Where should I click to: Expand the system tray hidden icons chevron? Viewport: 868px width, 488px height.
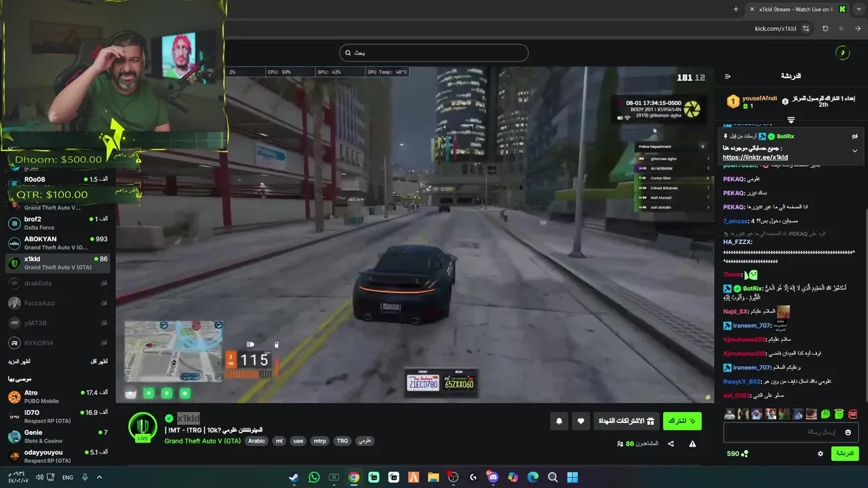[x=99, y=477]
